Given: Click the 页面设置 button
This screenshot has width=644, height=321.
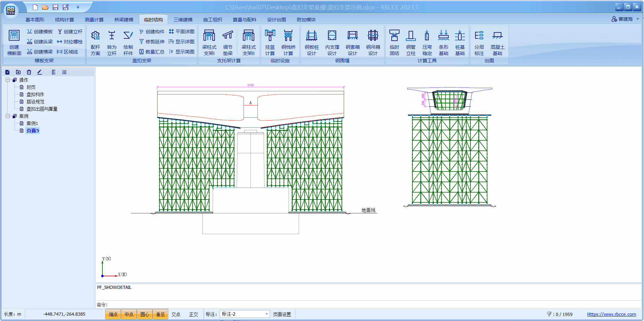Looking at the screenshot, I should point(282,314).
